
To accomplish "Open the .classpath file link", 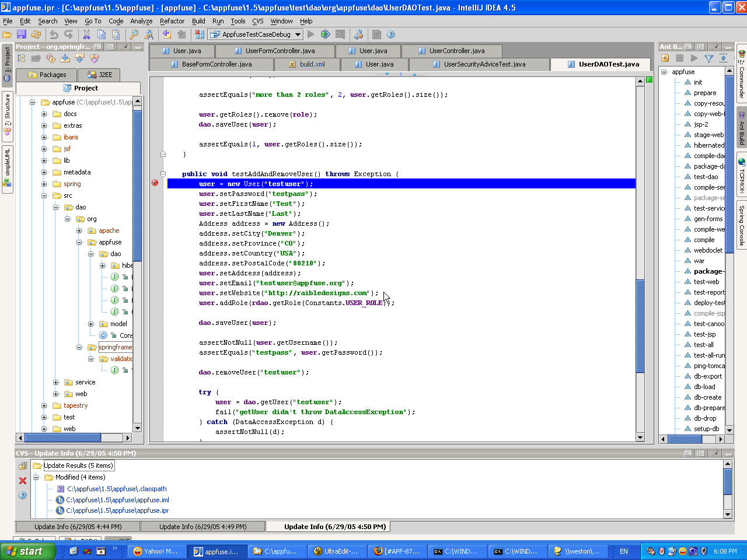I will pyautogui.click(x=117, y=489).
